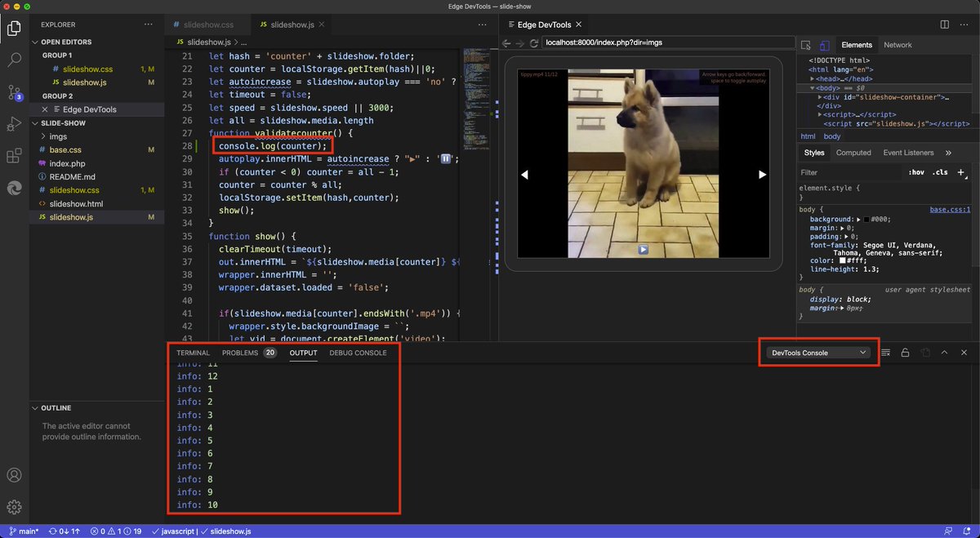Reload the page in Edge DevTools

534,42
